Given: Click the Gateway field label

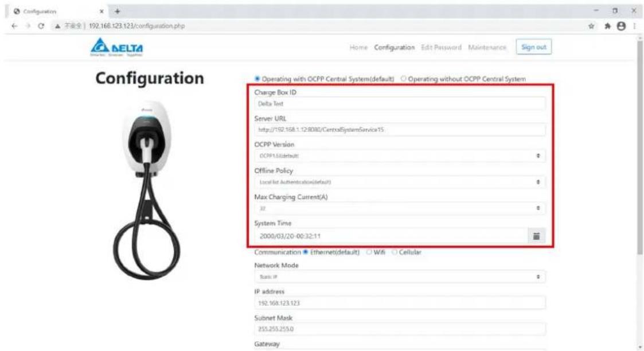Looking at the screenshot, I should point(267,344).
